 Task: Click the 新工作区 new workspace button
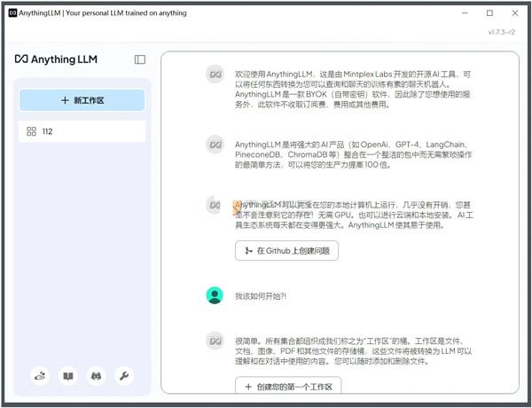[82, 100]
